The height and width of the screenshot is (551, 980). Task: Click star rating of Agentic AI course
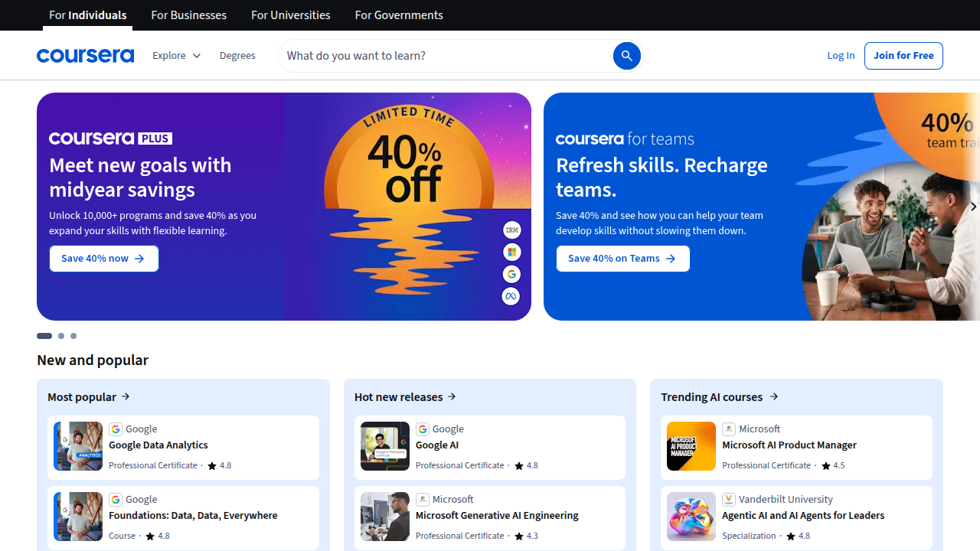[x=798, y=536]
